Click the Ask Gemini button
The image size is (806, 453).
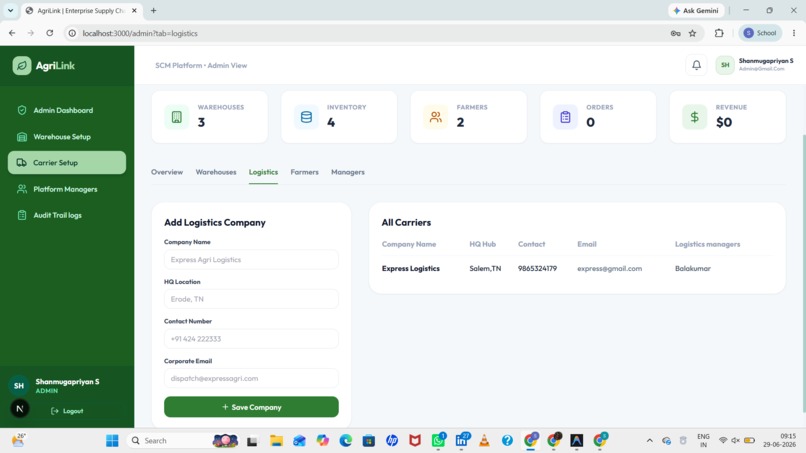(x=696, y=10)
